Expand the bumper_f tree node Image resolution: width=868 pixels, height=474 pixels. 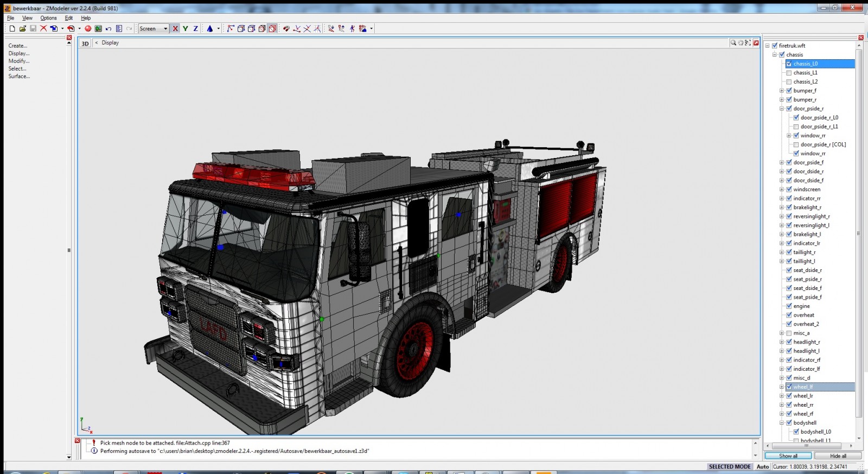click(782, 91)
